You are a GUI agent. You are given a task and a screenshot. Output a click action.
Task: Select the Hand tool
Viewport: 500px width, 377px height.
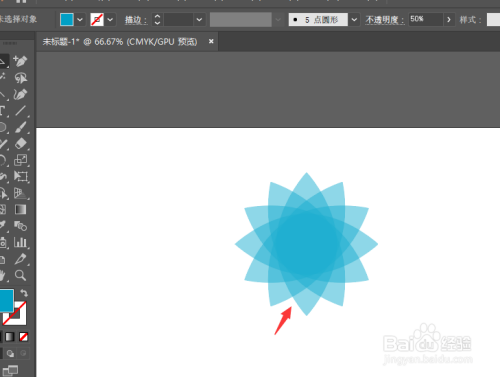pos(3,275)
